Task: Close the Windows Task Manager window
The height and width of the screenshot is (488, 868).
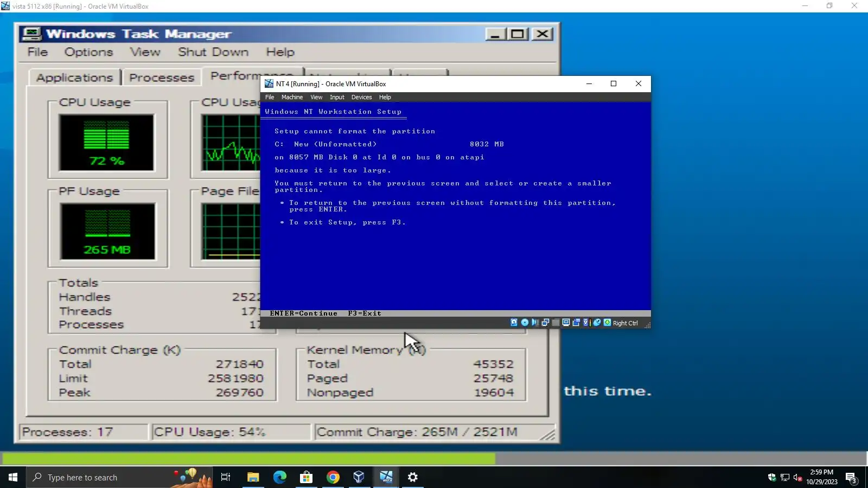Action: 542,34
